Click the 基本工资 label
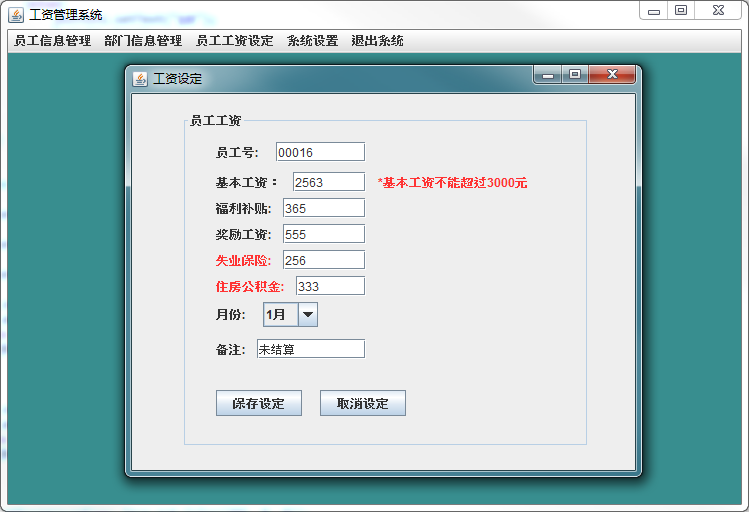 [246, 182]
